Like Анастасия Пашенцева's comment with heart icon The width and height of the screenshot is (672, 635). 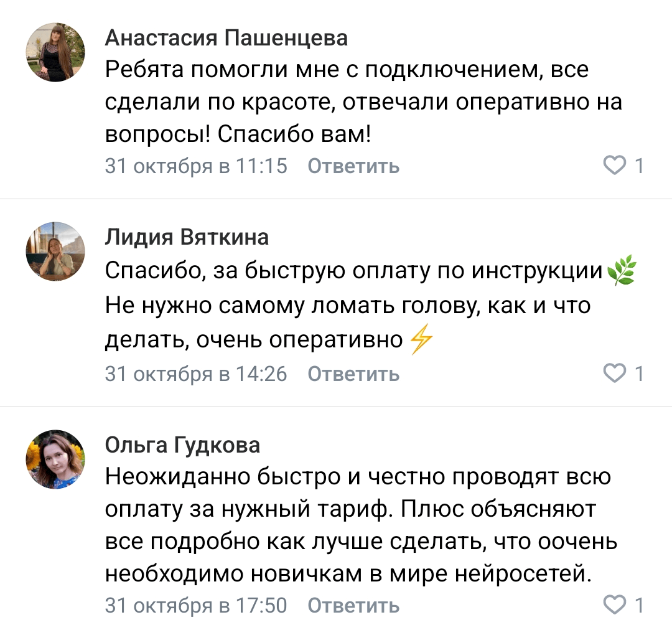pyautogui.click(x=615, y=166)
